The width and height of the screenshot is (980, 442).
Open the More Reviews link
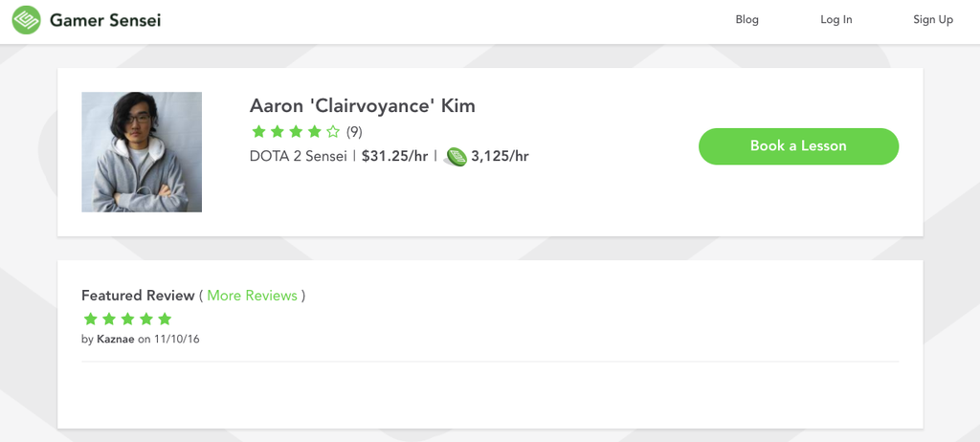click(252, 296)
